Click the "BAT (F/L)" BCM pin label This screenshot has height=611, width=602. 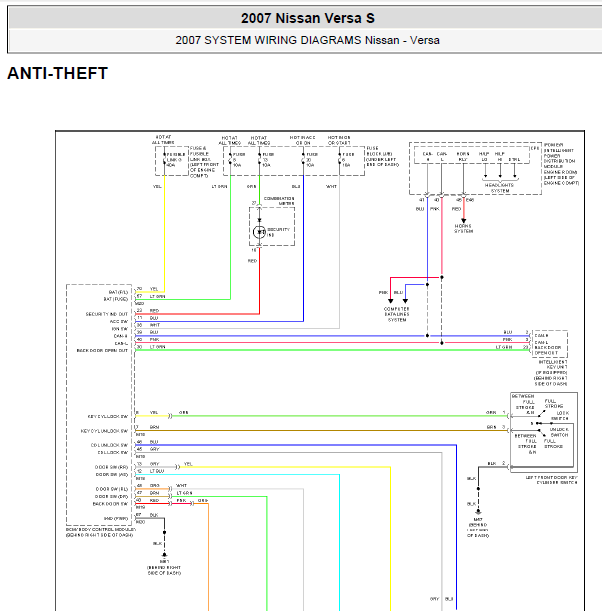tap(118, 292)
